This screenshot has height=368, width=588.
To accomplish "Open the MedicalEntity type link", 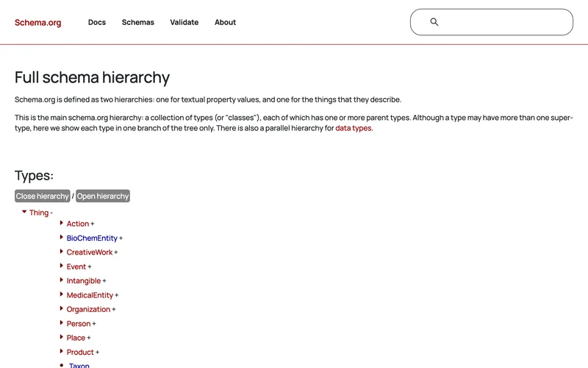I will point(90,295).
